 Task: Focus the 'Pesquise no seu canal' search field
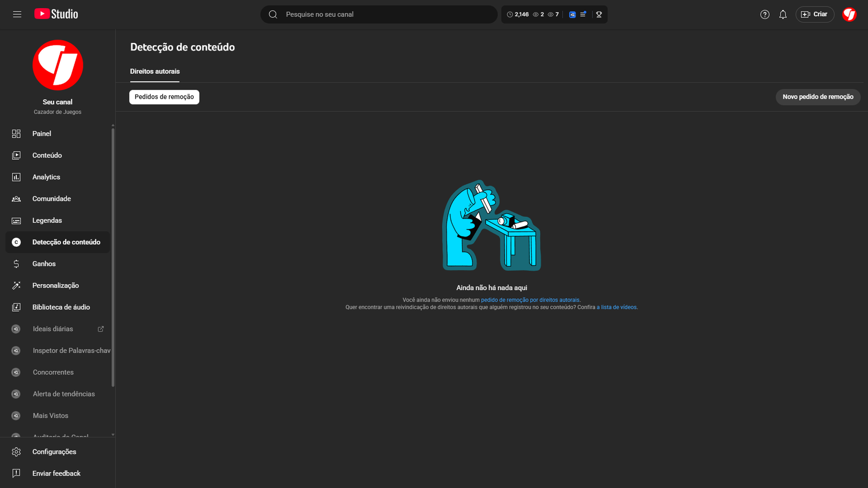coord(379,15)
